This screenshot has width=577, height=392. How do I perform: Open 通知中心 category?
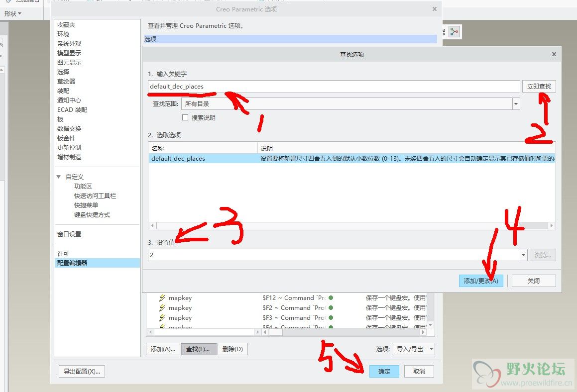pos(69,100)
